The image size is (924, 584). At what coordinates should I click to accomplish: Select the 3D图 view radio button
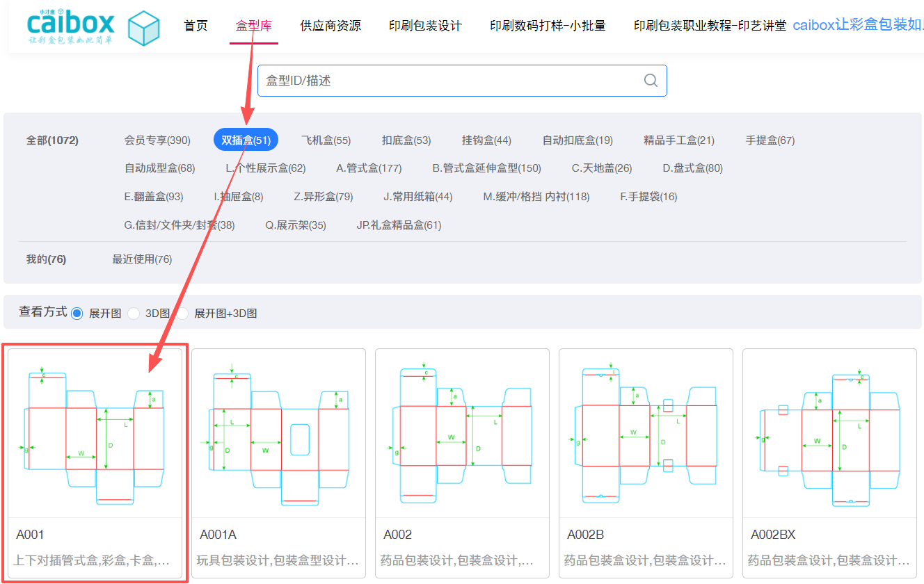[134, 314]
